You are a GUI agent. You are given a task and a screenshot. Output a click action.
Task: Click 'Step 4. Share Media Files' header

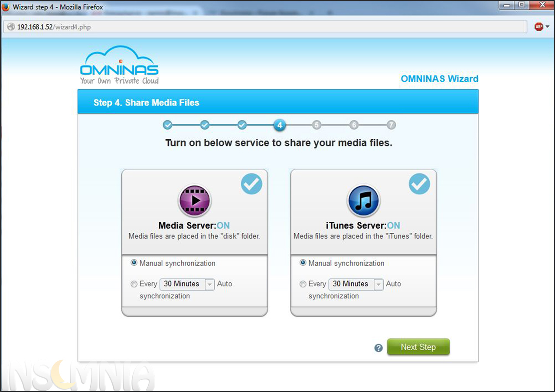(x=147, y=103)
